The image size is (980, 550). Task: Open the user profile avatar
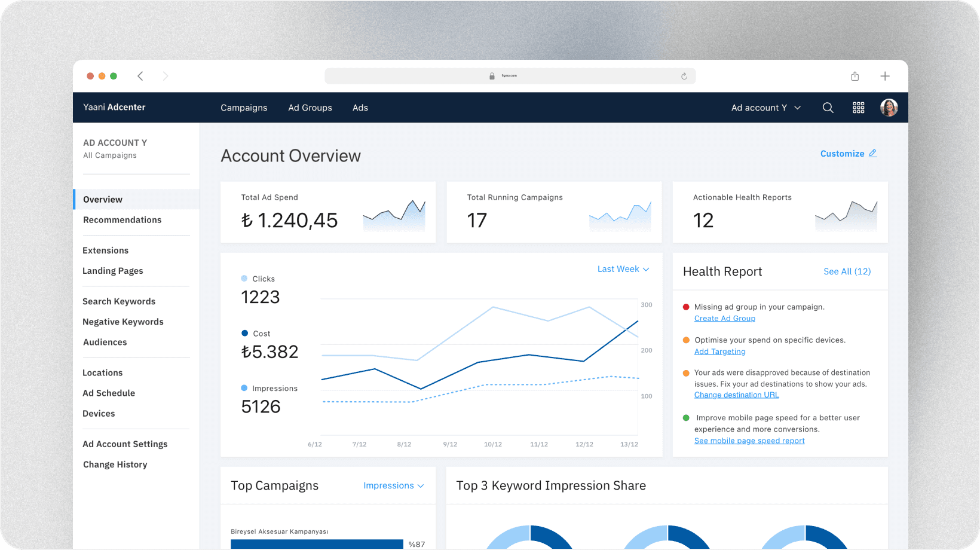pos(889,108)
